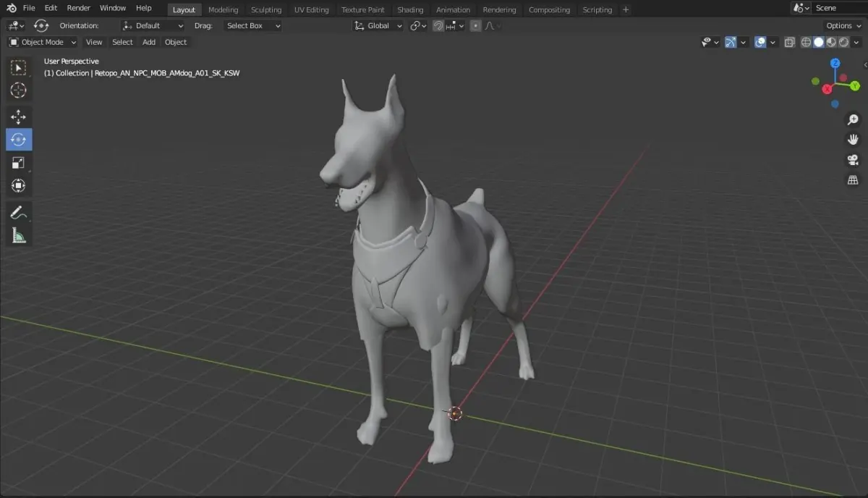Switch to Rendered viewport shading

(x=843, y=42)
